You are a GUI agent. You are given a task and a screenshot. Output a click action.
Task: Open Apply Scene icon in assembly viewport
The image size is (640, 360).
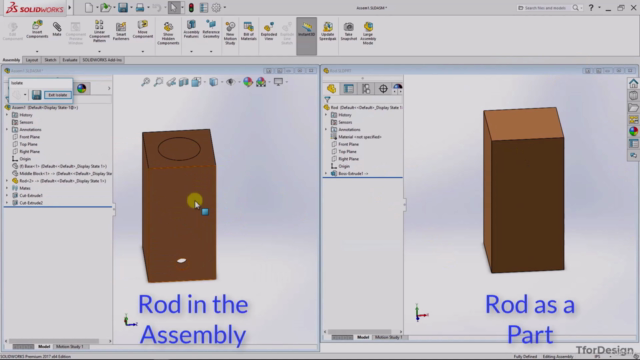coord(261,82)
